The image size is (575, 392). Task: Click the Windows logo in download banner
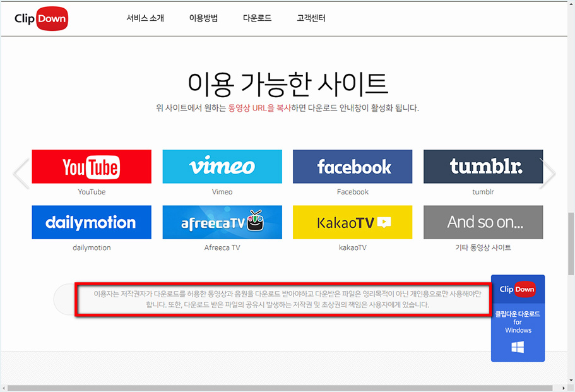518,347
